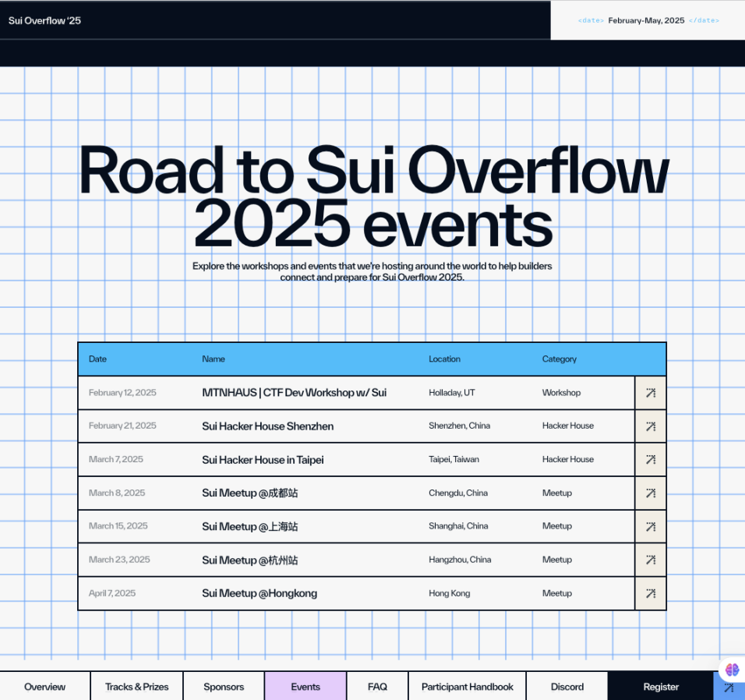Open arrow icon for MTNHAUS CTF Dev Workshop
The height and width of the screenshot is (700, 745).
(650, 393)
